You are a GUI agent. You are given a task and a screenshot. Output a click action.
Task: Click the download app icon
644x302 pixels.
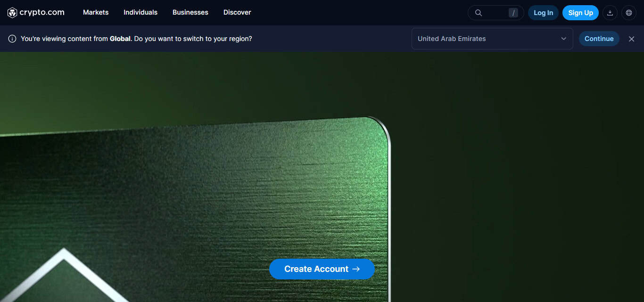(610, 13)
